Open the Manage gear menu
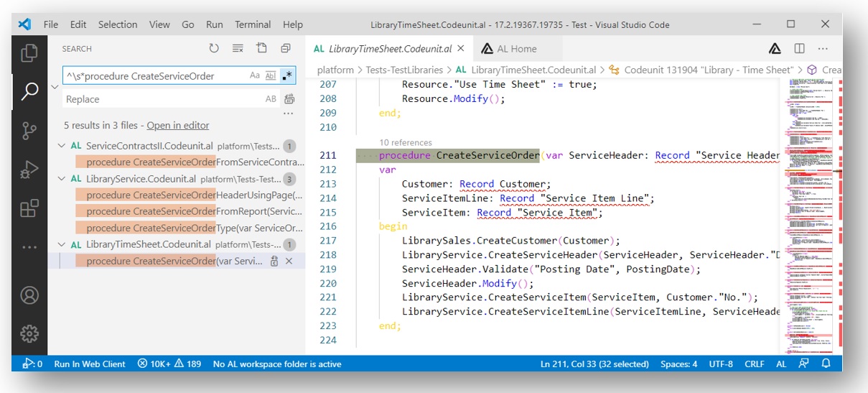This screenshot has height=393, width=868. pos(29,334)
